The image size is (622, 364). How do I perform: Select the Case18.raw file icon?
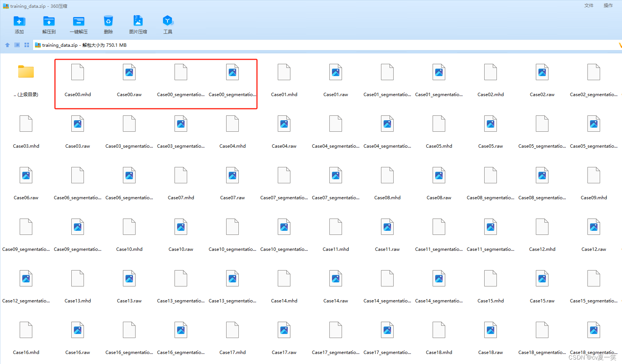coord(491,330)
